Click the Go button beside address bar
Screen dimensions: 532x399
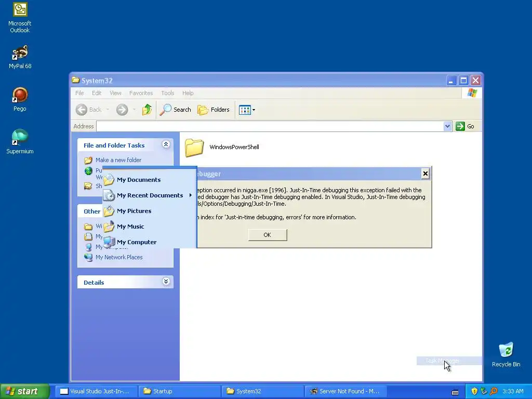465,126
